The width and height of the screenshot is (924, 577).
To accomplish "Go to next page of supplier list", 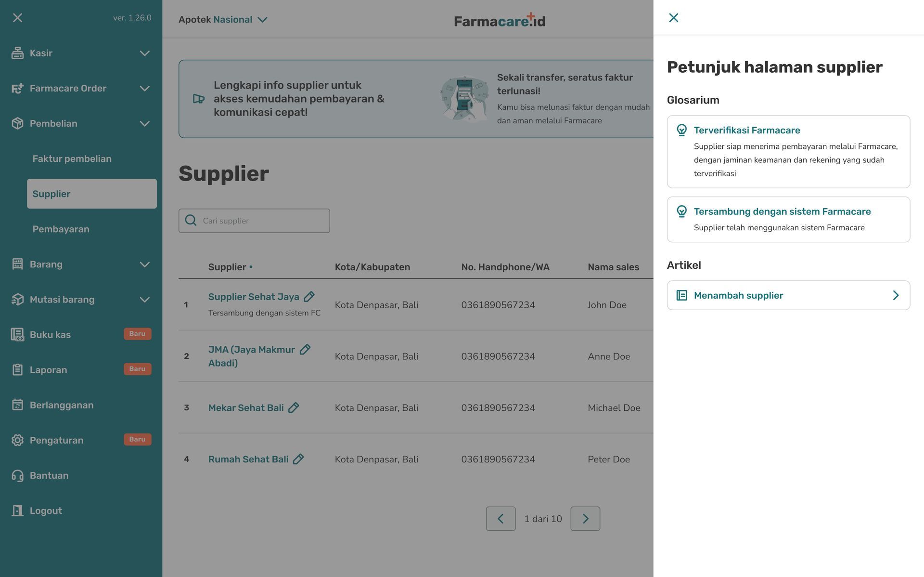I will coord(585,519).
